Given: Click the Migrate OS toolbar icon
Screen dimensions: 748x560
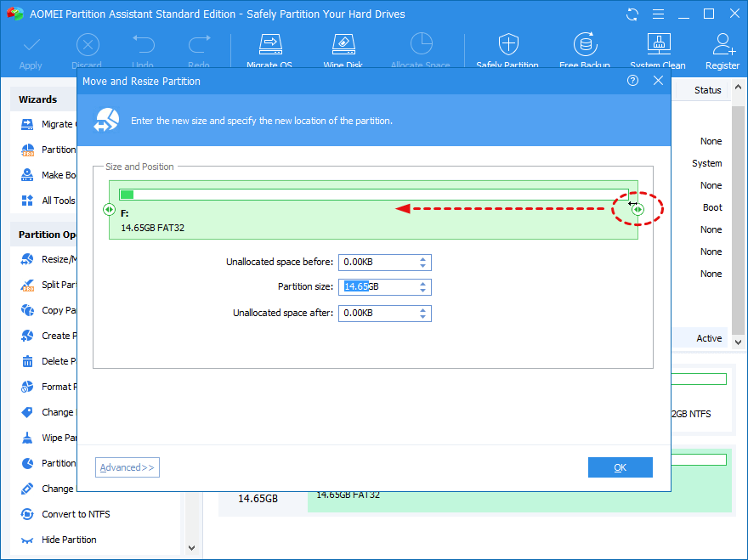Looking at the screenshot, I should pyautogui.click(x=270, y=44).
